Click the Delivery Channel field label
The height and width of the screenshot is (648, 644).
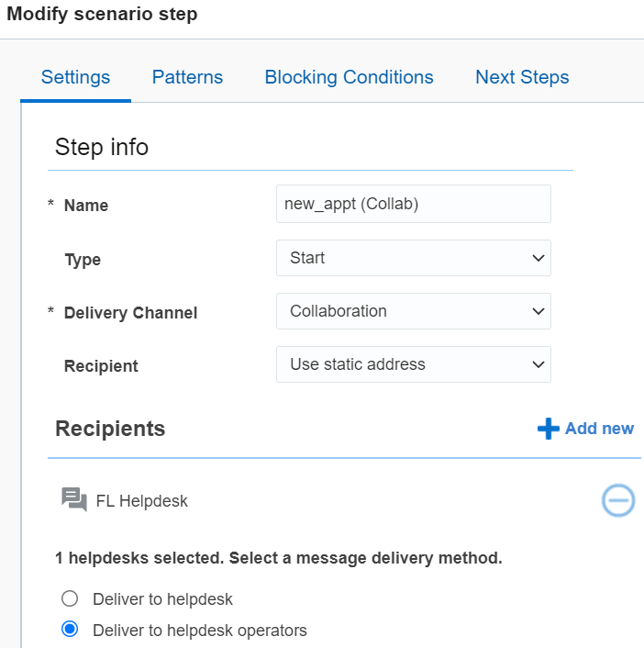(130, 313)
